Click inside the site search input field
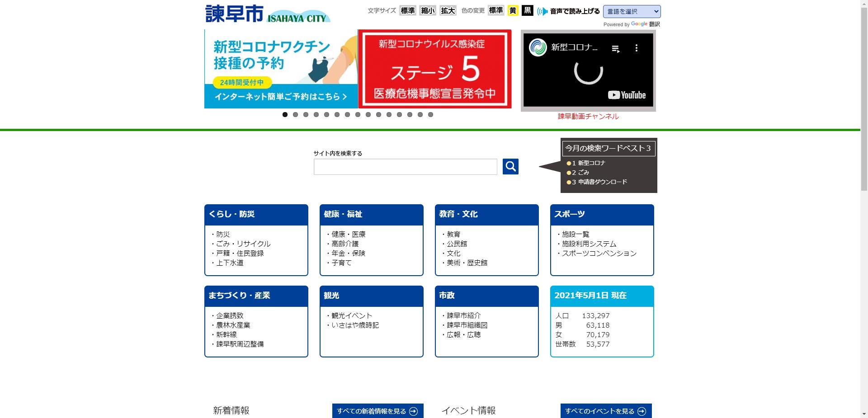Screen dimensions: 868x418 (x=405, y=166)
